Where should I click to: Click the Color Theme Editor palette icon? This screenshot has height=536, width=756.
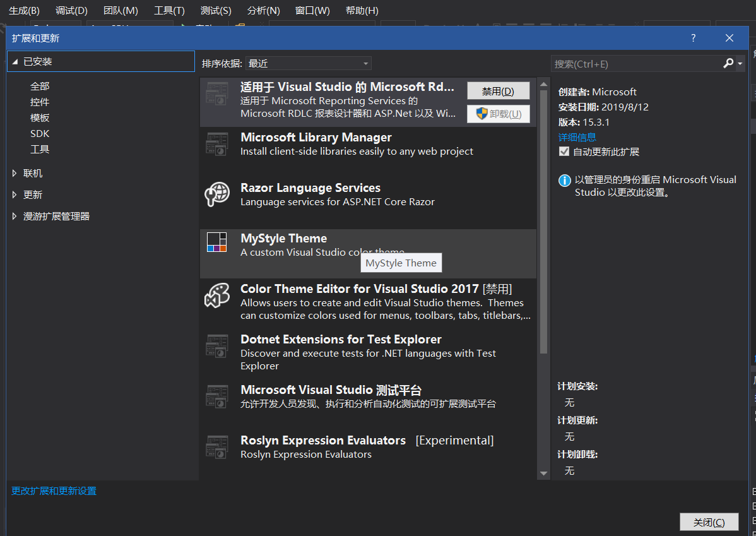[217, 295]
